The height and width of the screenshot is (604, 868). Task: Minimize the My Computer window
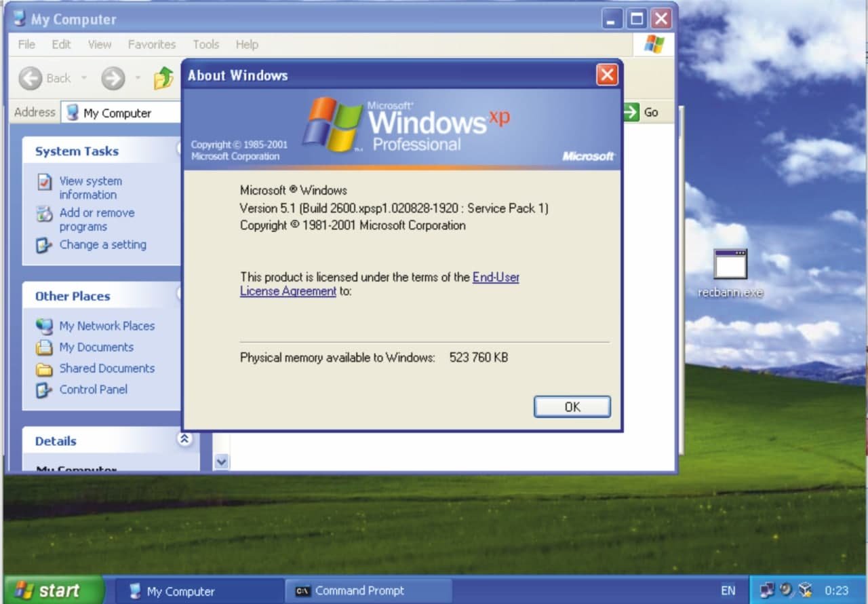click(x=612, y=19)
